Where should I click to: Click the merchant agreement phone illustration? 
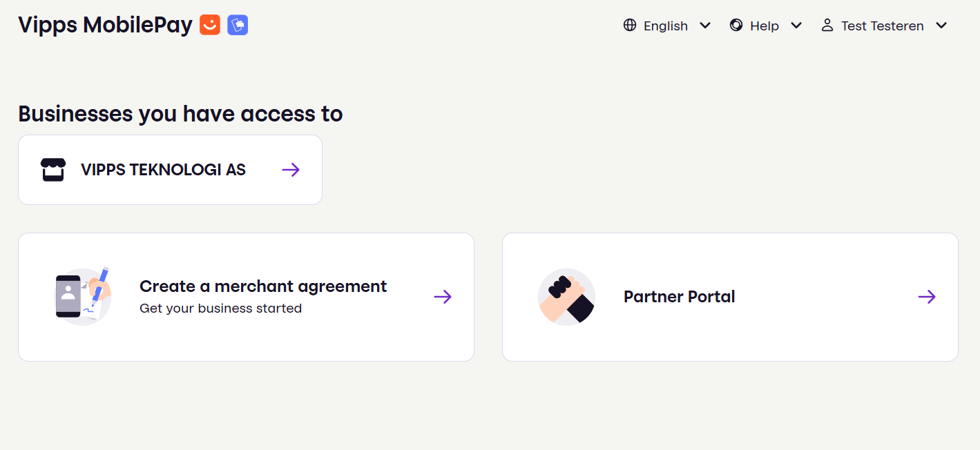click(83, 297)
